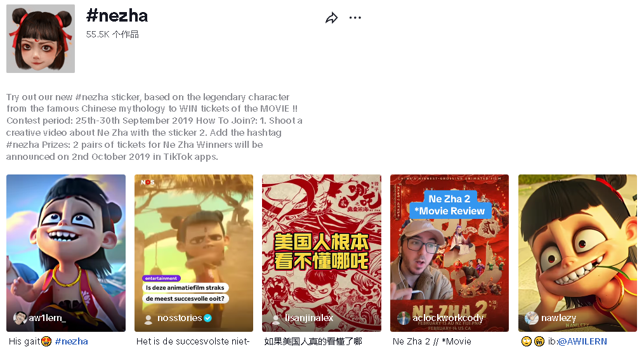
Task: Click the "Het is de succesvolste" caption
Action: tap(193, 341)
